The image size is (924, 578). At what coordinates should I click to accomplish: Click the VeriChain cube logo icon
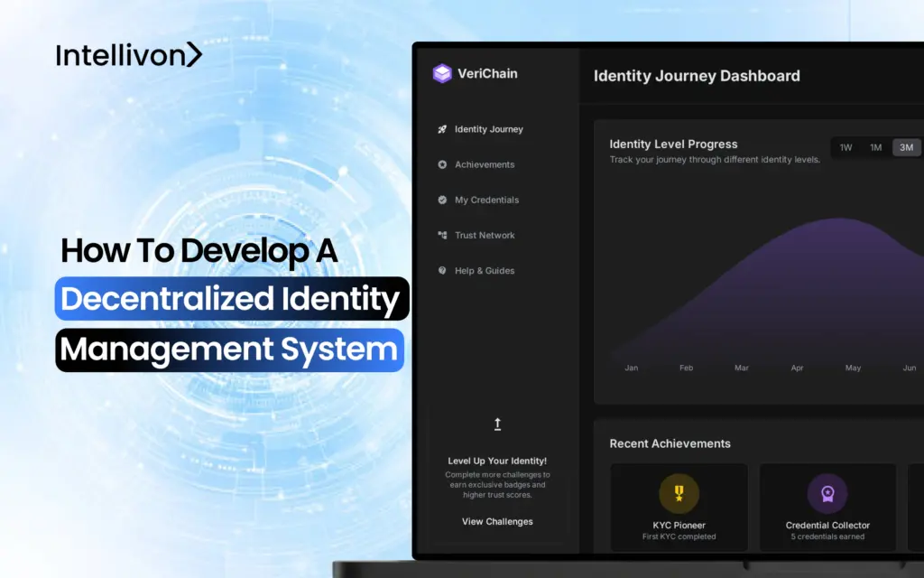pyautogui.click(x=442, y=73)
